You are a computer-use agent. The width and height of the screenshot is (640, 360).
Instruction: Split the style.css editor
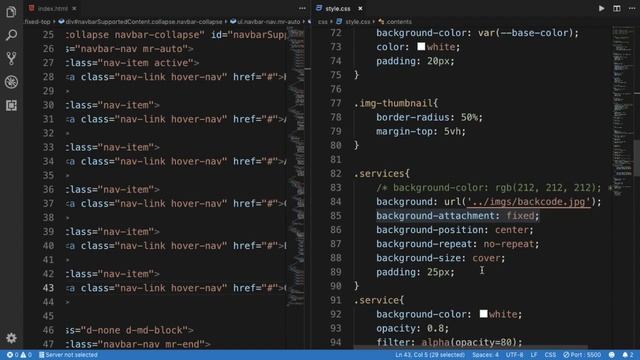[x=617, y=8]
